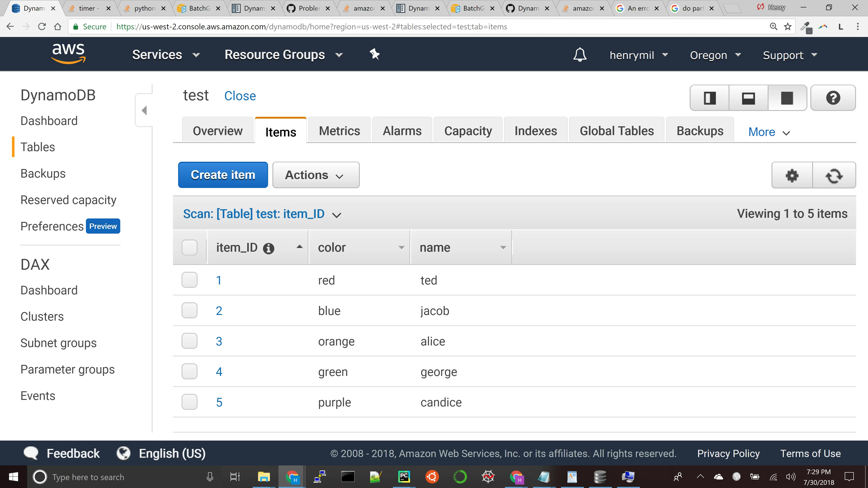Switch to the Indexes tab
The width and height of the screenshot is (868, 488).
click(535, 131)
